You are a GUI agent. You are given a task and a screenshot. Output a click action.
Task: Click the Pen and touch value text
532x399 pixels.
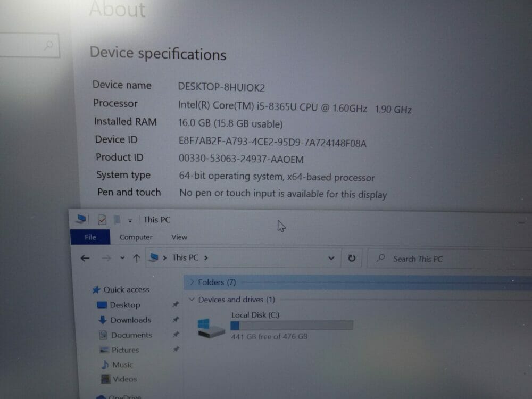click(283, 194)
